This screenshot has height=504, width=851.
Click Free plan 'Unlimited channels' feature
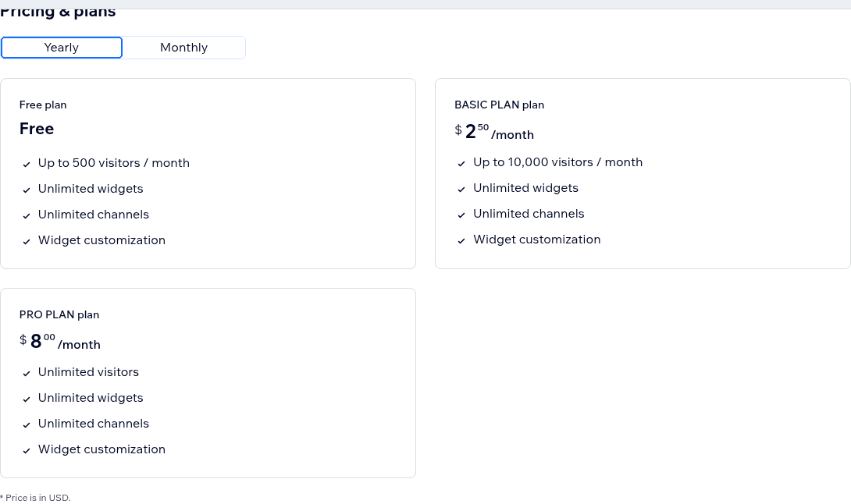coord(94,215)
